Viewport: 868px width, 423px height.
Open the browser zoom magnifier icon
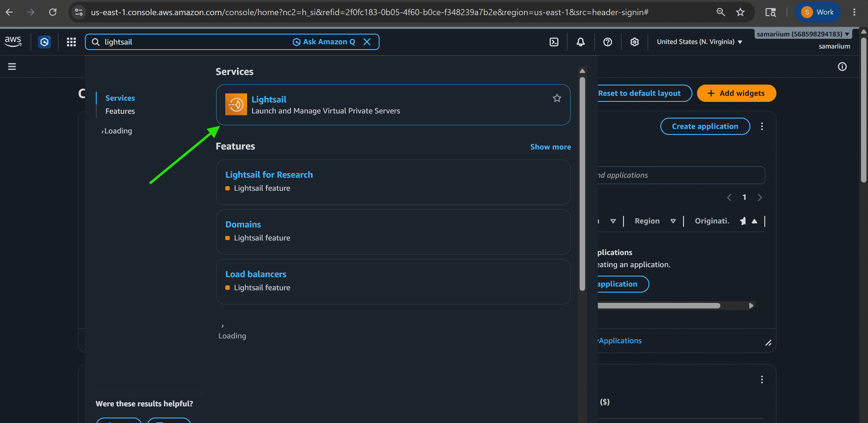(x=720, y=12)
